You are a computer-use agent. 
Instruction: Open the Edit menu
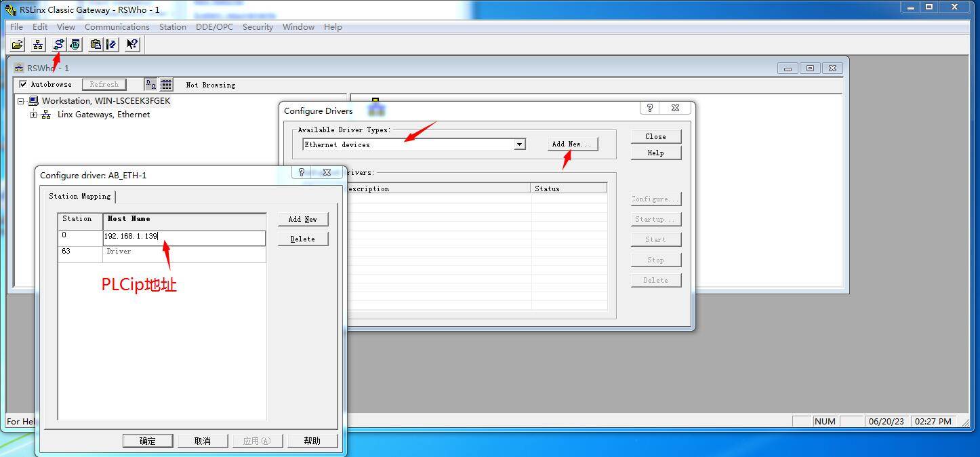pyautogui.click(x=40, y=27)
